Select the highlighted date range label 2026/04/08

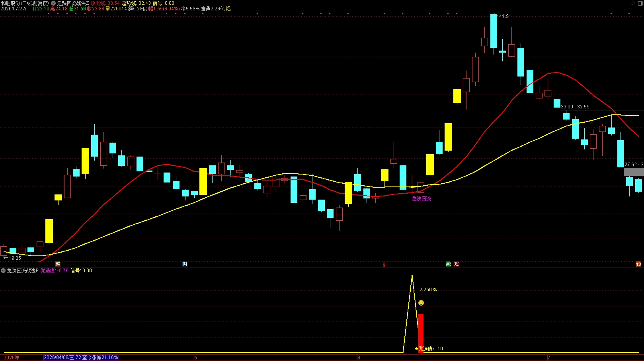tap(81, 357)
